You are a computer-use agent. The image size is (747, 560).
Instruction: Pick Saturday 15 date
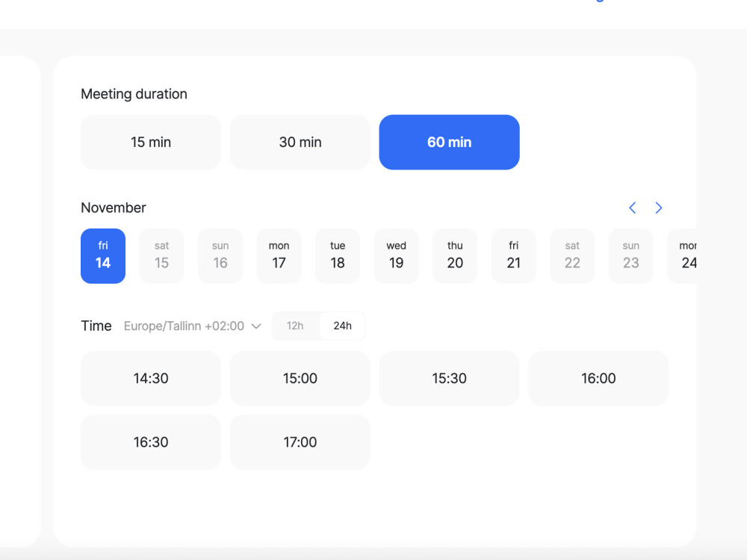tap(161, 256)
